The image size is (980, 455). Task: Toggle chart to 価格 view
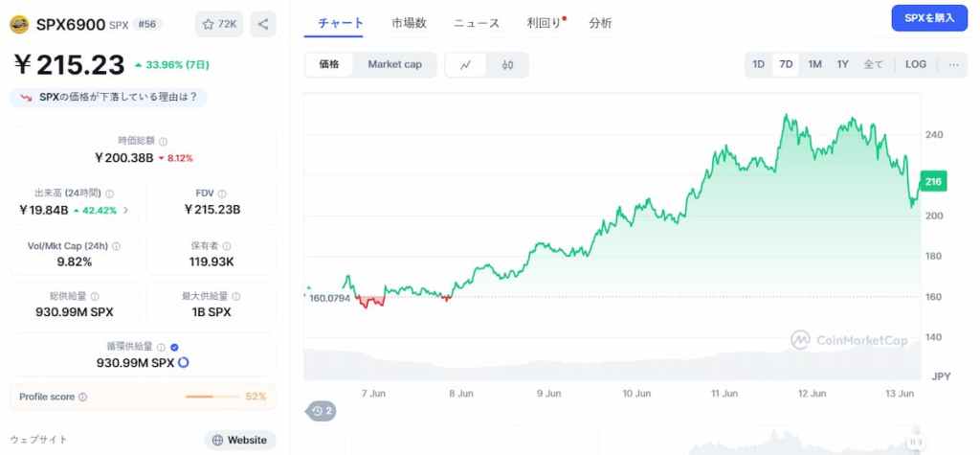[330, 65]
